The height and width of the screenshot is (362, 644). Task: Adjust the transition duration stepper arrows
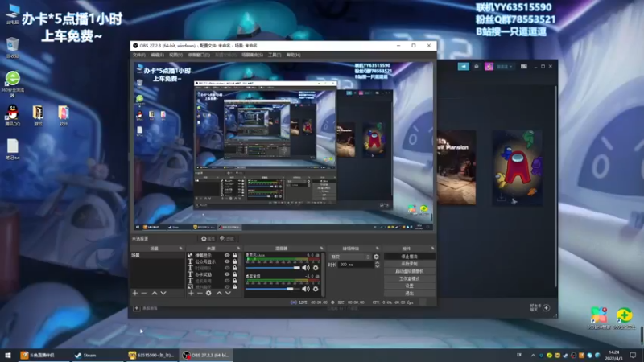(377, 265)
